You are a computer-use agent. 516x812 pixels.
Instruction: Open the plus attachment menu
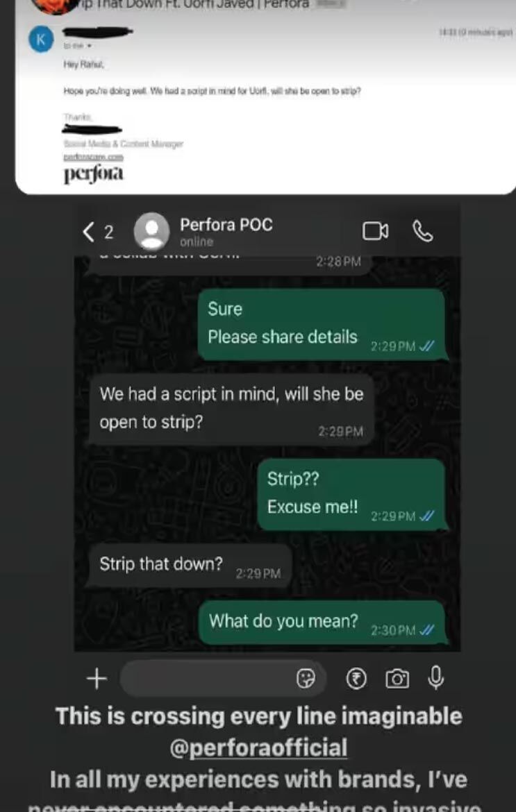click(x=97, y=678)
